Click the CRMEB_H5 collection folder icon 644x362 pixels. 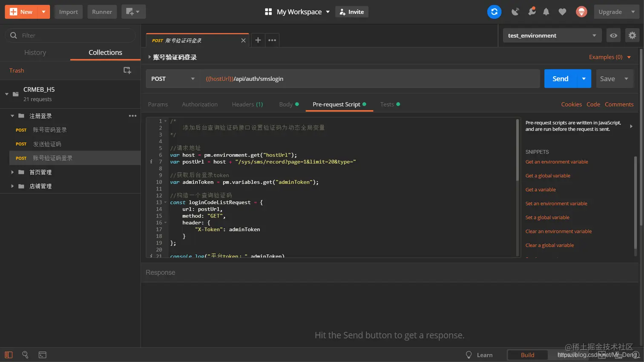16,94
